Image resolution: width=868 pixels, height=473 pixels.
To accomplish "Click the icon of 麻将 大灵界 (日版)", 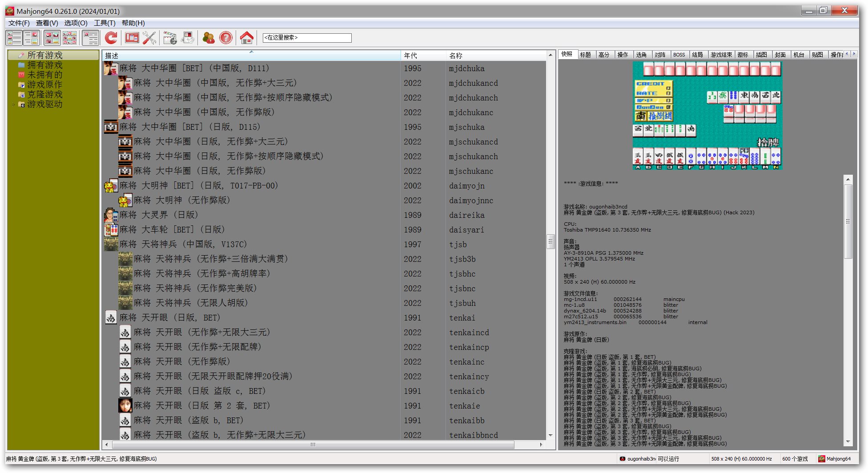I will (111, 215).
